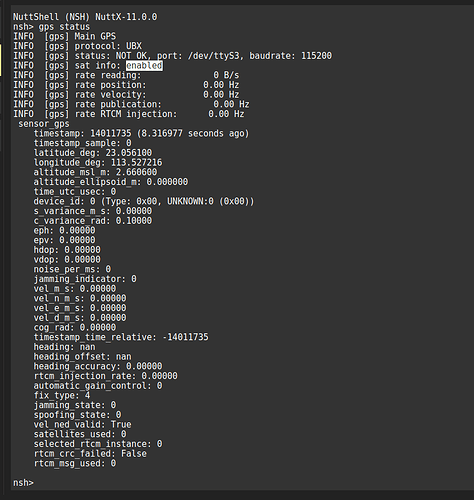Click the satellites_used: 0 line
This screenshot has width=474, height=500.
tap(80, 434)
